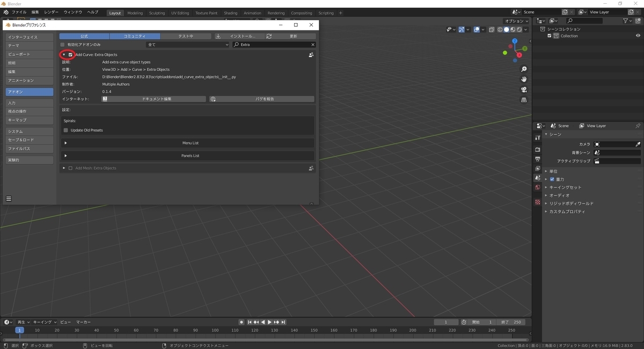
Task: Click the ドキュメント編集 button
Action: click(x=154, y=99)
